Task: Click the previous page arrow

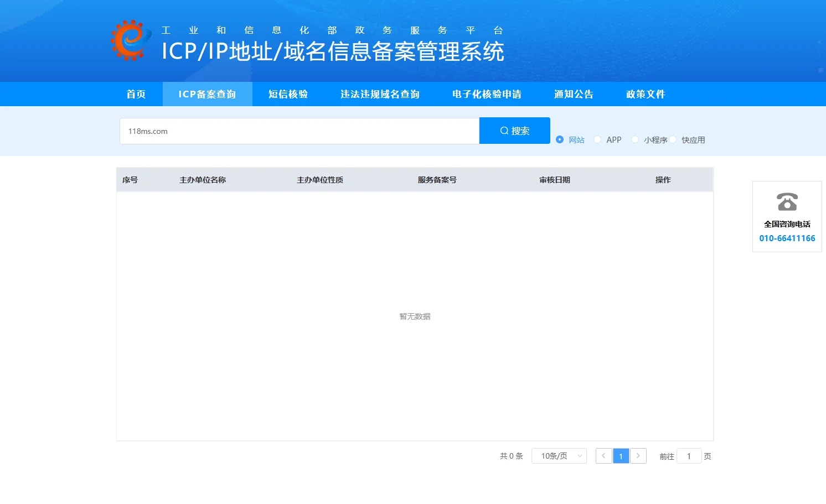Action: pyautogui.click(x=603, y=456)
